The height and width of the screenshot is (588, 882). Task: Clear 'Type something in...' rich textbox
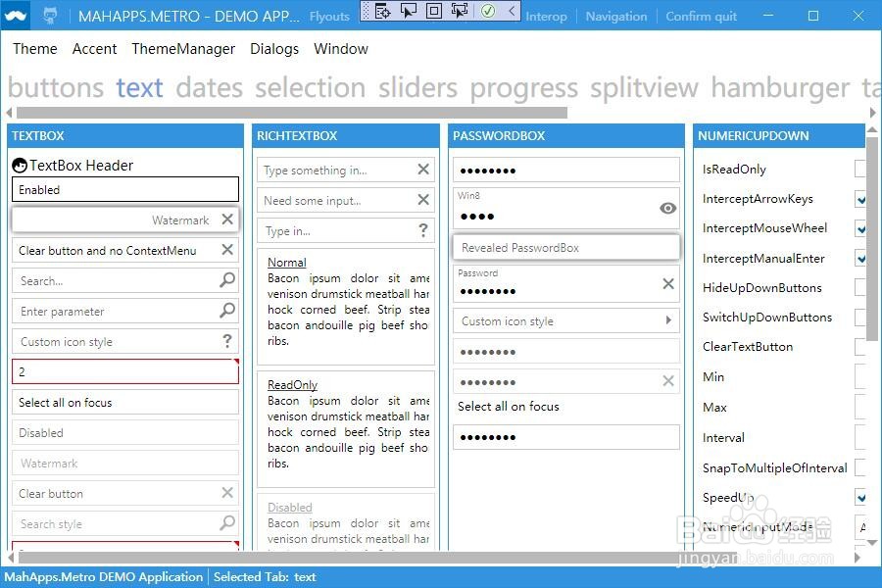pyautogui.click(x=423, y=169)
